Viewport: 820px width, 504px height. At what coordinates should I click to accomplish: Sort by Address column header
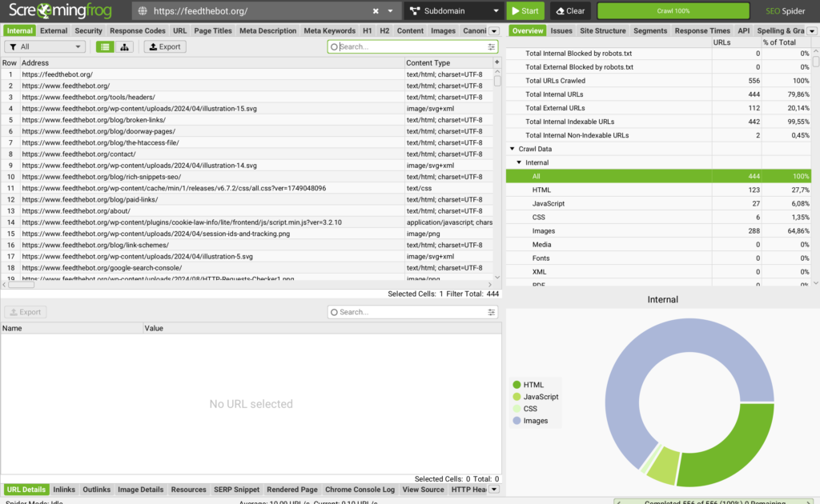[211, 62]
